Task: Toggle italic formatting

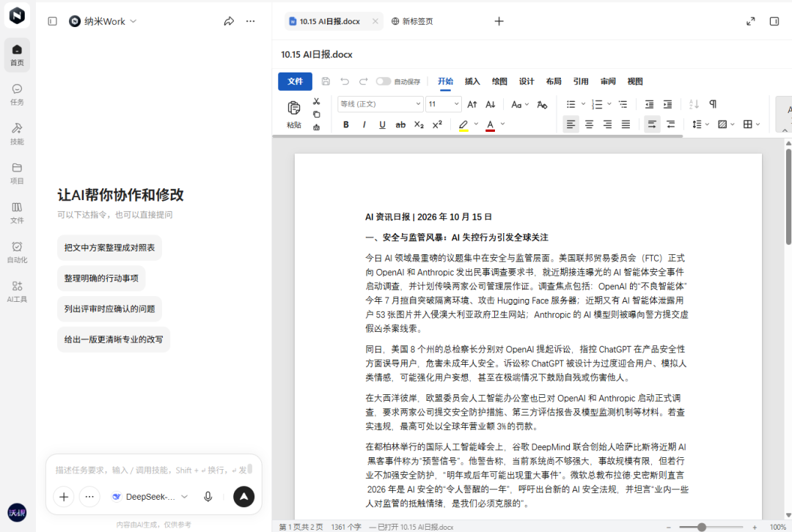Action: coord(364,125)
